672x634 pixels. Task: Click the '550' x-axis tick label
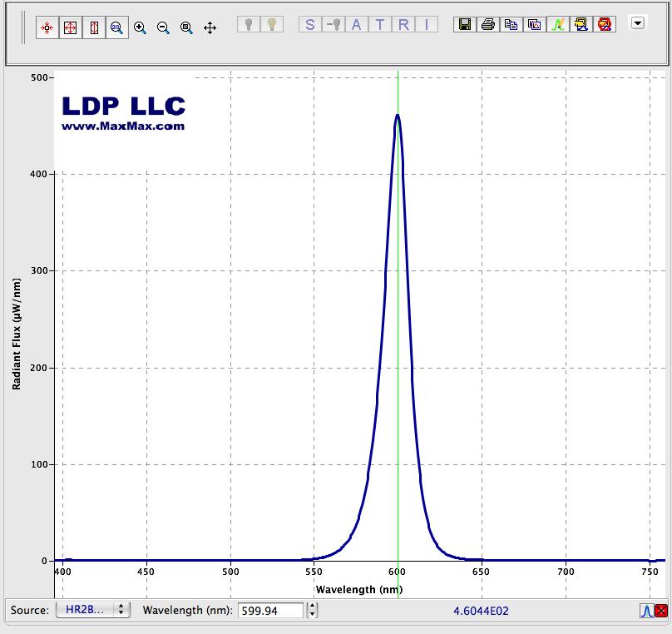(x=314, y=572)
